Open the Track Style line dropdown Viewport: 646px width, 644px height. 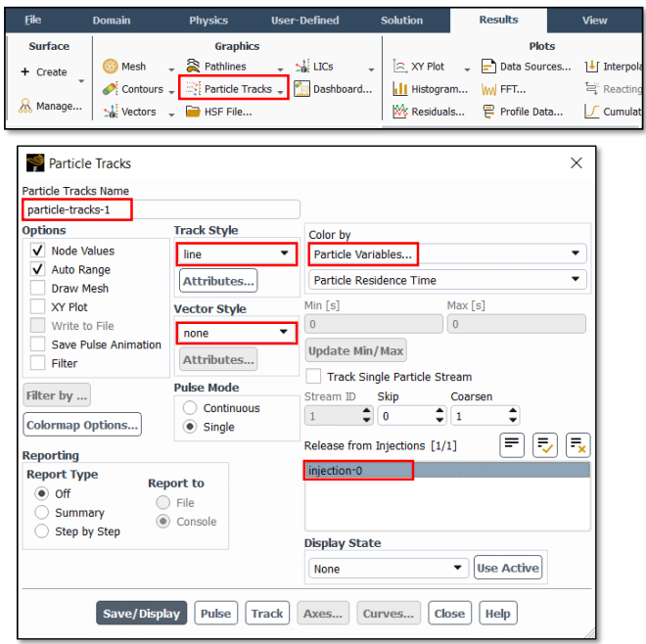[x=237, y=254]
